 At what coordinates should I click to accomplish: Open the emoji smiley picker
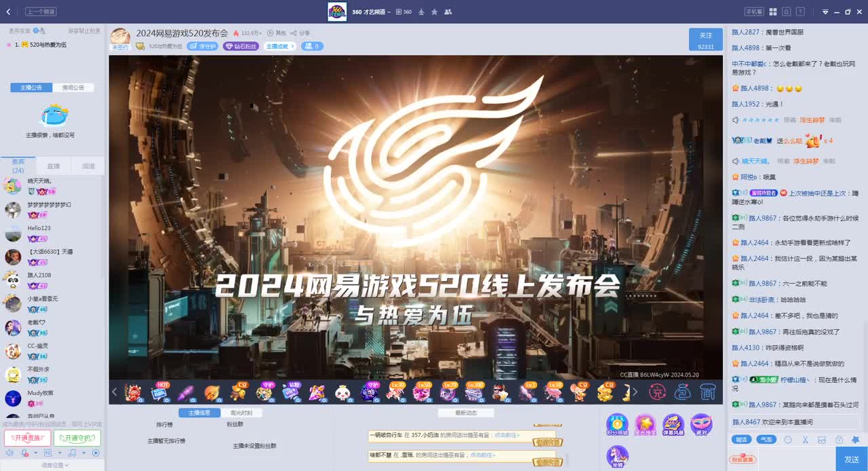[x=788, y=440]
